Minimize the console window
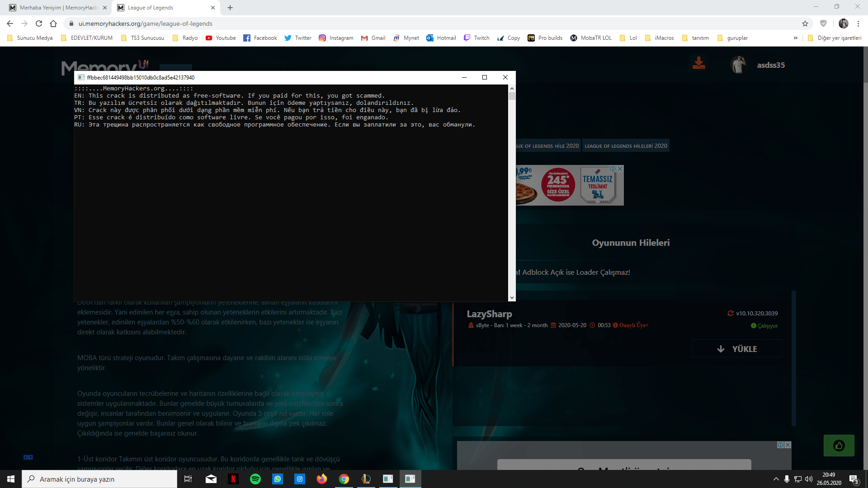Image resolution: width=868 pixels, height=488 pixels. point(464,77)
